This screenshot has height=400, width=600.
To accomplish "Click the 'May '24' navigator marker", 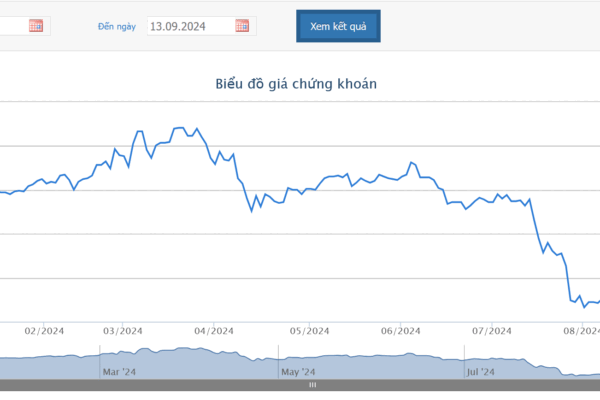I will pos(300,371).
